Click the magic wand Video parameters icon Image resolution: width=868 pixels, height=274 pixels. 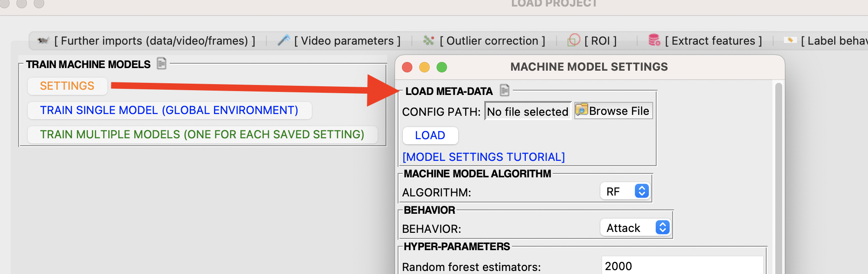283,40
